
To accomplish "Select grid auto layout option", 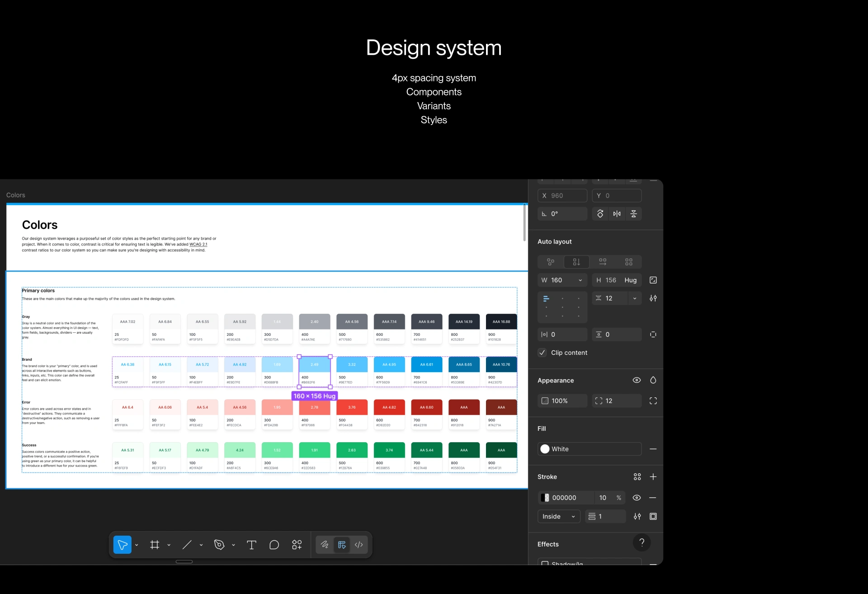I will pyautogui.click(x=629, y=262).
